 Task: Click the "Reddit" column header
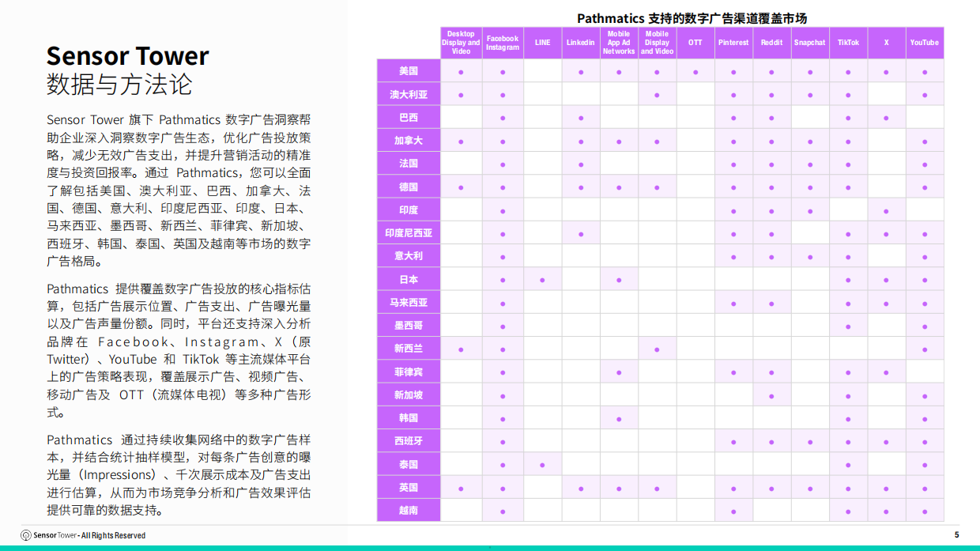pos(771,43)
